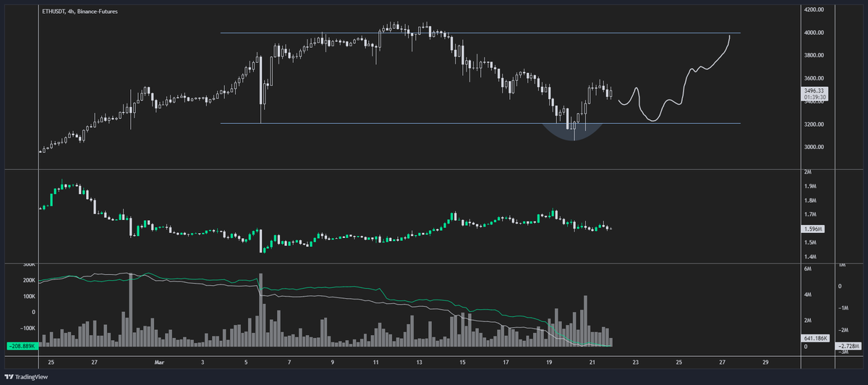Select the white projected price path drawing

[x=674, y=77]
